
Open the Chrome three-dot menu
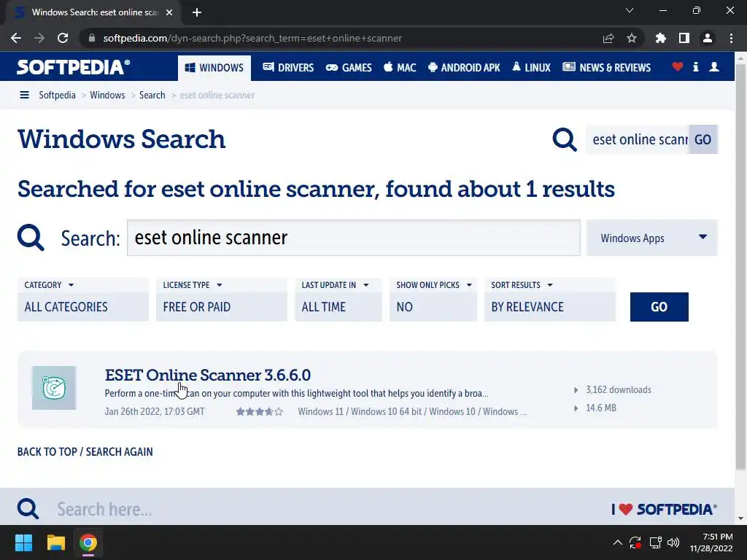pos(731,38)
